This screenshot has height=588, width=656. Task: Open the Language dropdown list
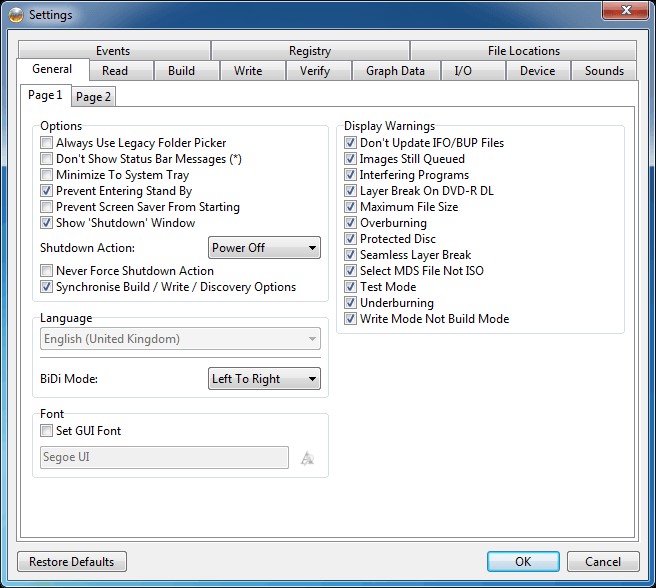click(x=180, y=339)
